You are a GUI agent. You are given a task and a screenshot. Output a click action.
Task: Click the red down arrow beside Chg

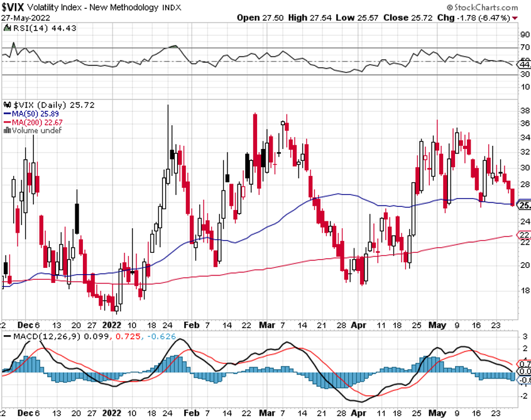point(515,18)
